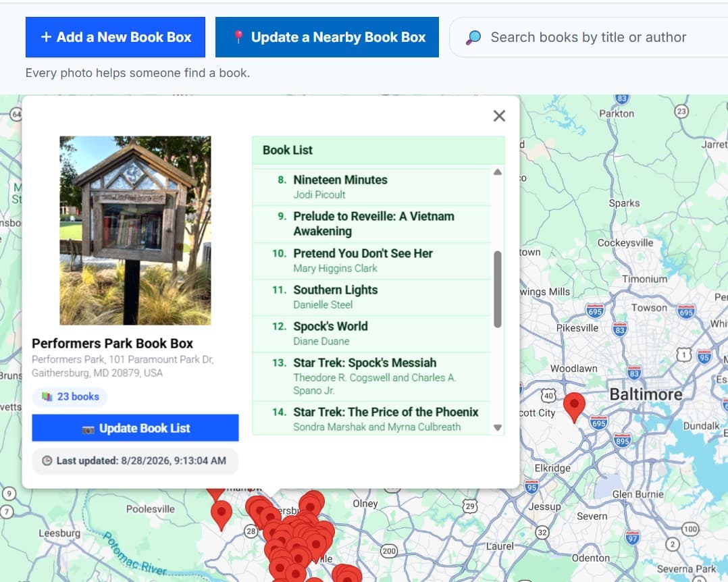728x582 pixels.
Task: Click the magnifying glass search icon
Action: point(473,38)
